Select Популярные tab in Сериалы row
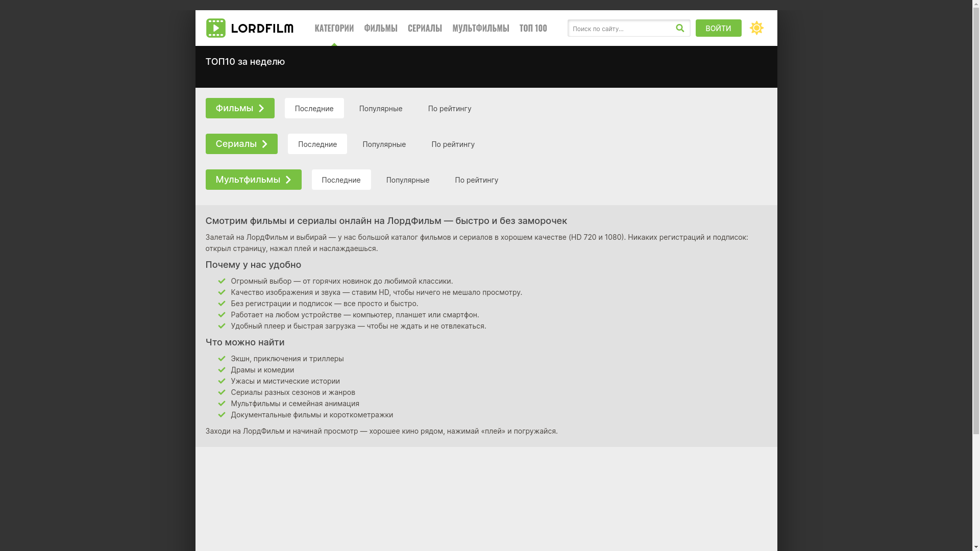980x551 pixels. pos(384,144)
